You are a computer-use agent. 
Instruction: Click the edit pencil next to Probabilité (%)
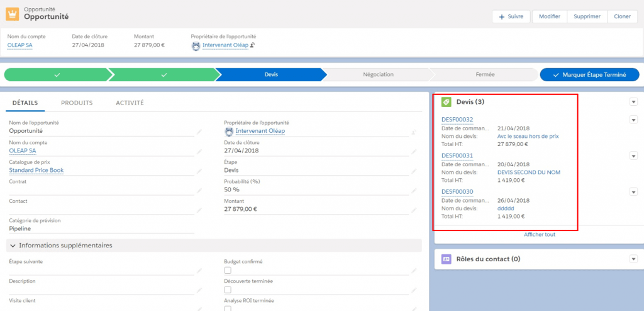tap(414, 190)
